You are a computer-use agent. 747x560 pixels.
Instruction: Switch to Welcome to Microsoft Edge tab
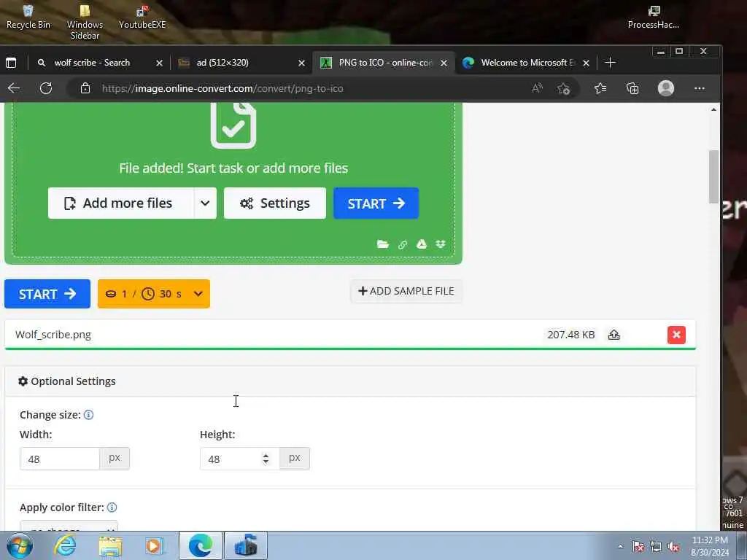(x=528, y=63)
